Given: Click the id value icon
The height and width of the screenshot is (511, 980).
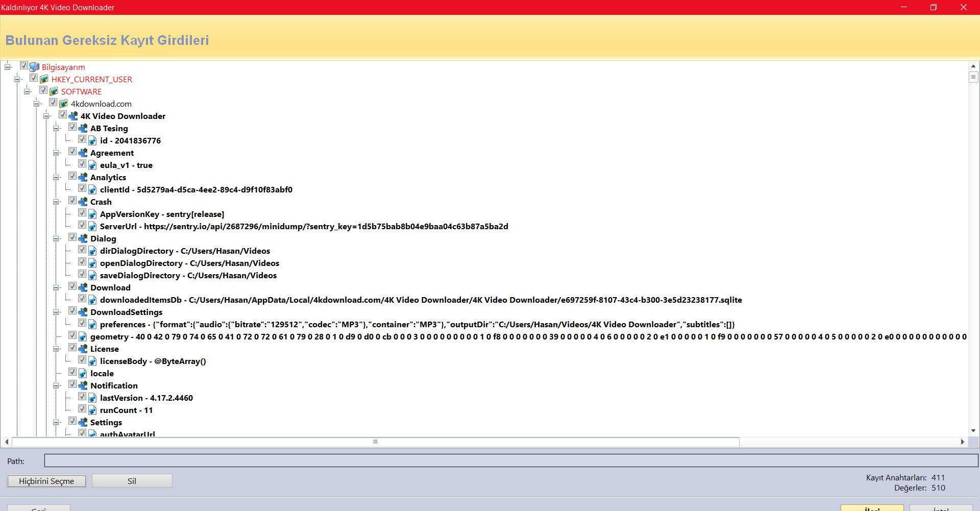Looking at the screenshot, I should pyautogui.click(x=92, y=140).
